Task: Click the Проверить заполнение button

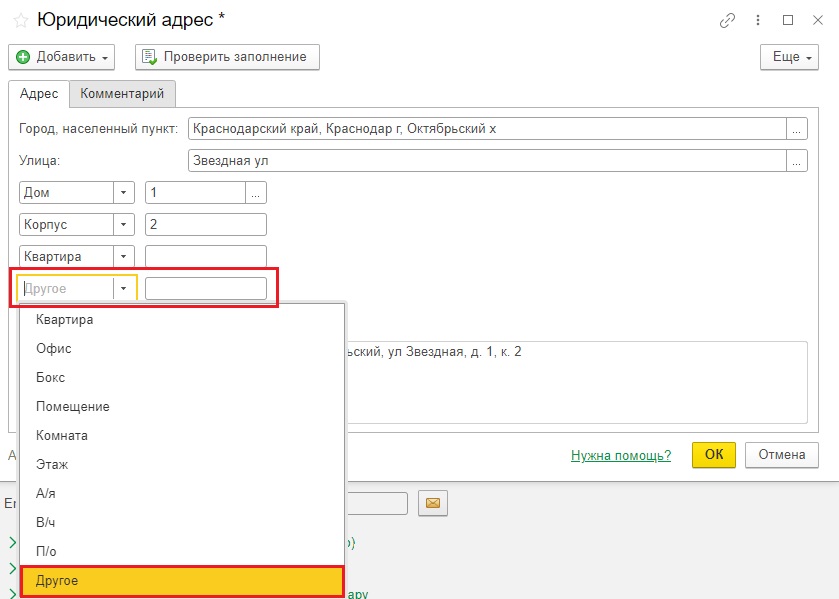Action: (227, 57)
